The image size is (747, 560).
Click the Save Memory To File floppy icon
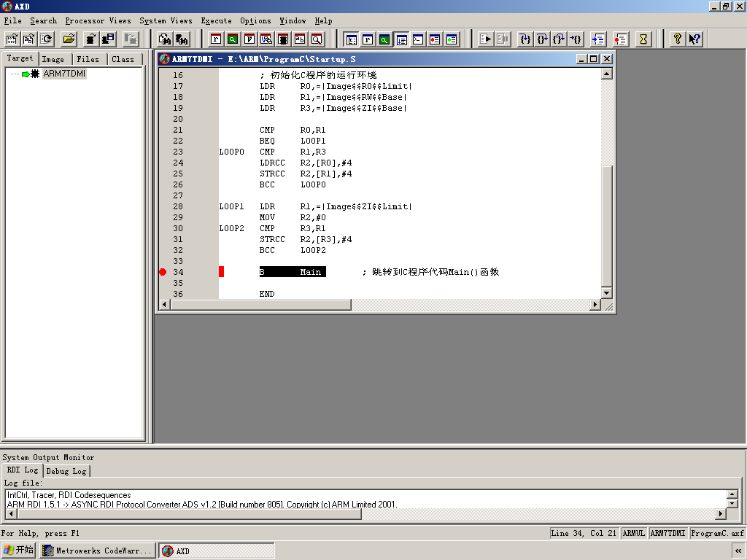(109, 39)
